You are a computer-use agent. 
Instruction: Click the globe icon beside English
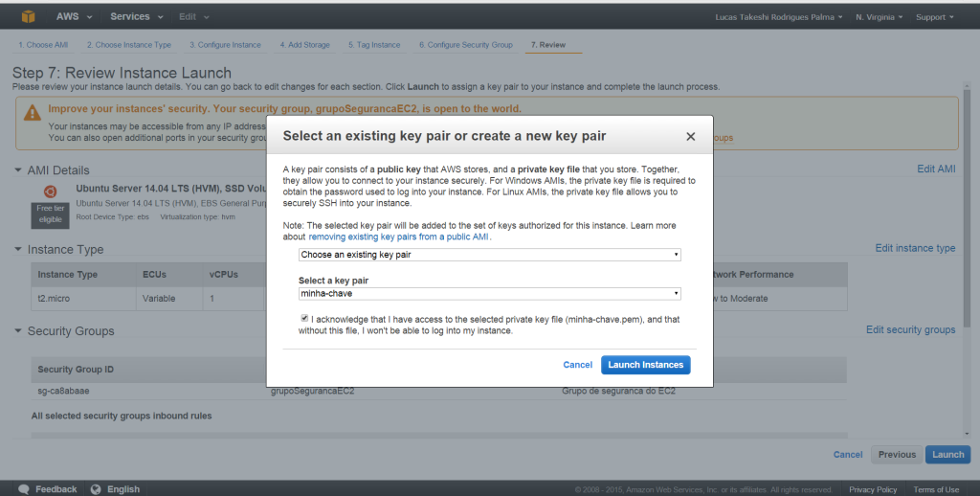tap(96, 489)
